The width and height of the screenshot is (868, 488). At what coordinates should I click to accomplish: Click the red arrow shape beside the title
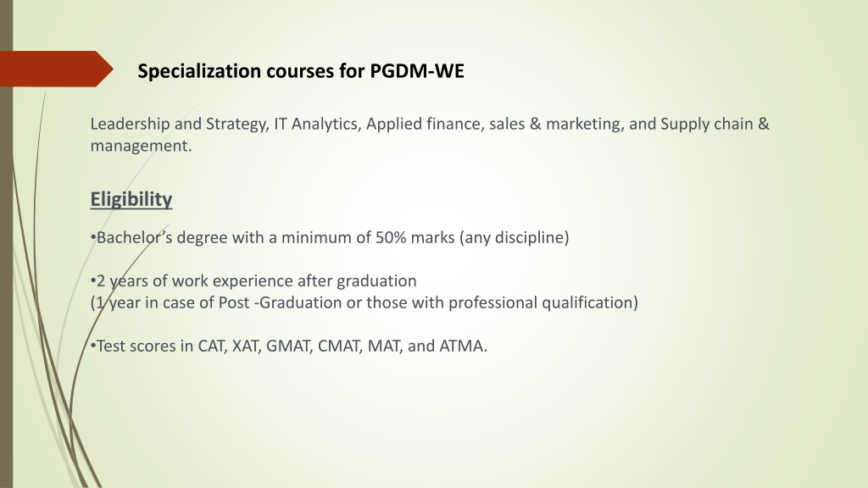point(55,69)
